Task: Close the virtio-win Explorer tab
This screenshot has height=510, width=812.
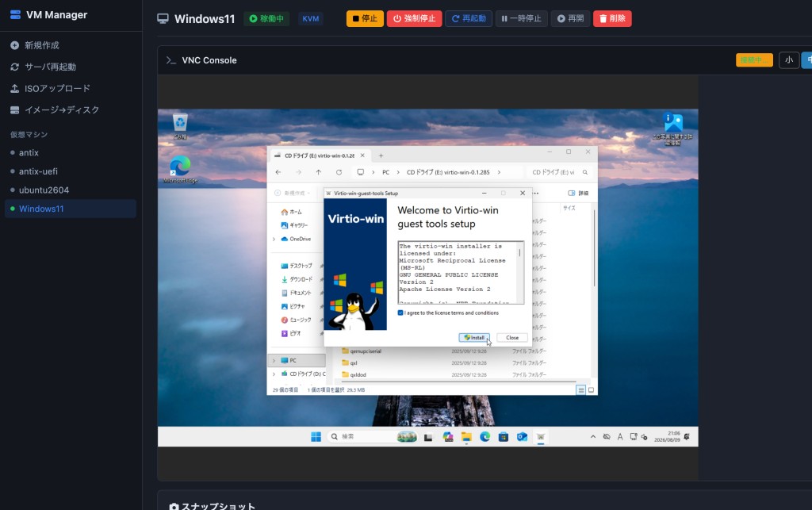Action: pos(362,155)
